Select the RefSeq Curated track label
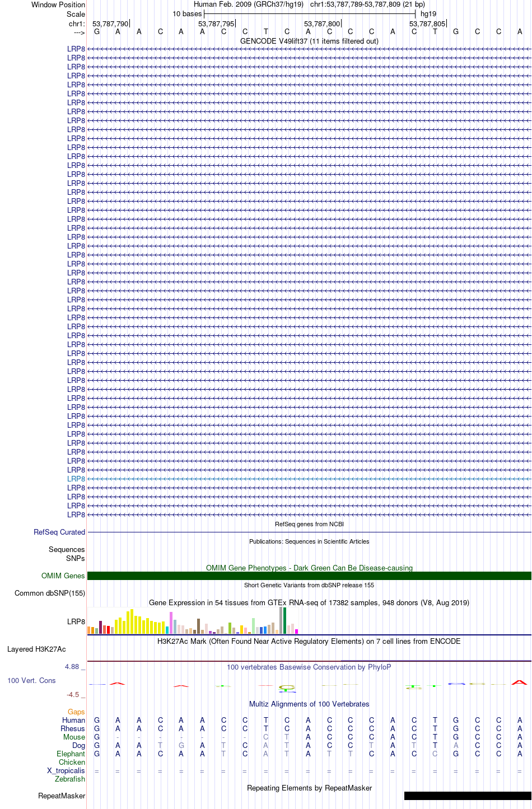The width and height of the screenshot is (532, 809). [x=59, y=532]
